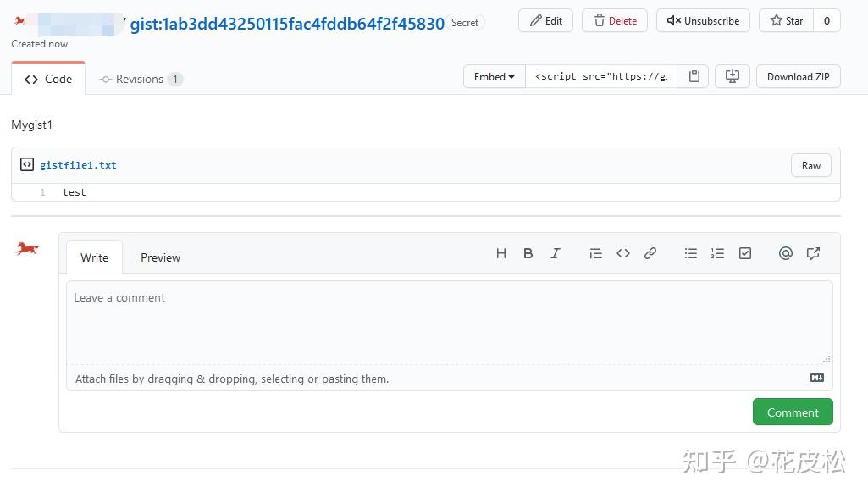This screenshot has width=868, height=498.
Task: Add a hyperlink to the comment
Action: point(650,254)
